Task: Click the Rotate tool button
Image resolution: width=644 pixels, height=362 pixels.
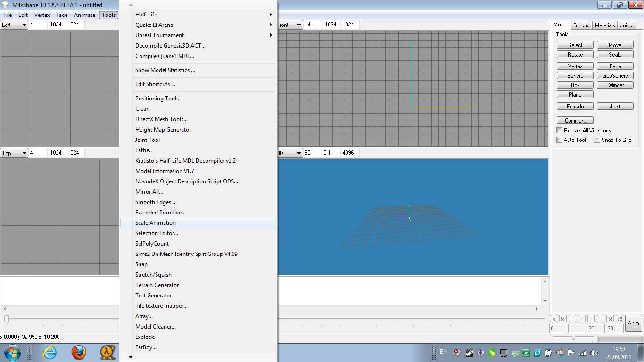Action: point(575,55)
